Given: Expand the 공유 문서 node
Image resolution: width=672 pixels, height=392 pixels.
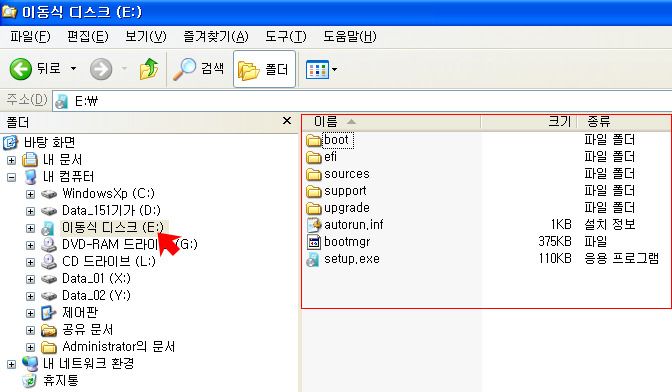Looking at the screenshot, I should [x=30, y=330].
